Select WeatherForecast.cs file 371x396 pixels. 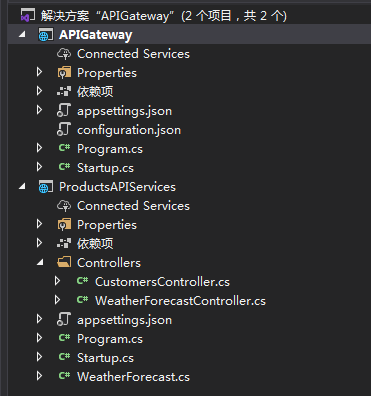point(133,377)
